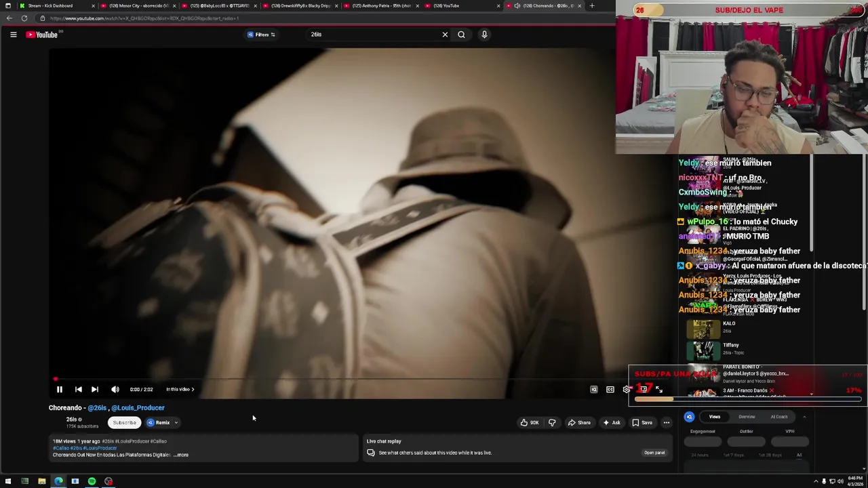Open the Ask AI button

coord(611,422)
